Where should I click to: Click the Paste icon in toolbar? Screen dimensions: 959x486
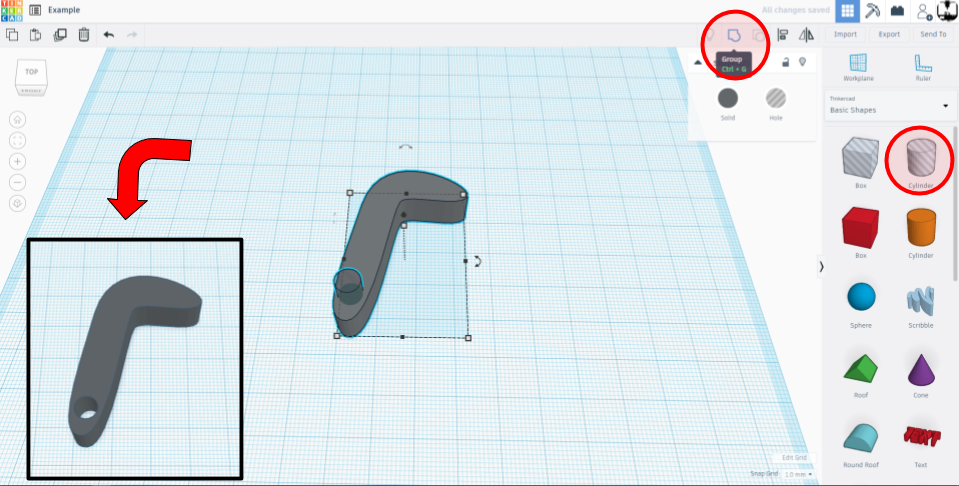coord(36,35)
